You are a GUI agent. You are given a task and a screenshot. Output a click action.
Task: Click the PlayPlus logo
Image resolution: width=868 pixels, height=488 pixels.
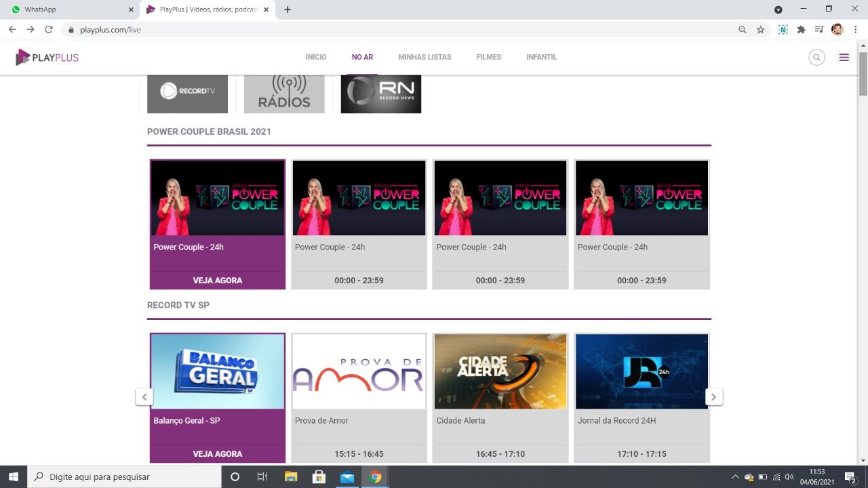pyautogui.click(x=47, y=58)
